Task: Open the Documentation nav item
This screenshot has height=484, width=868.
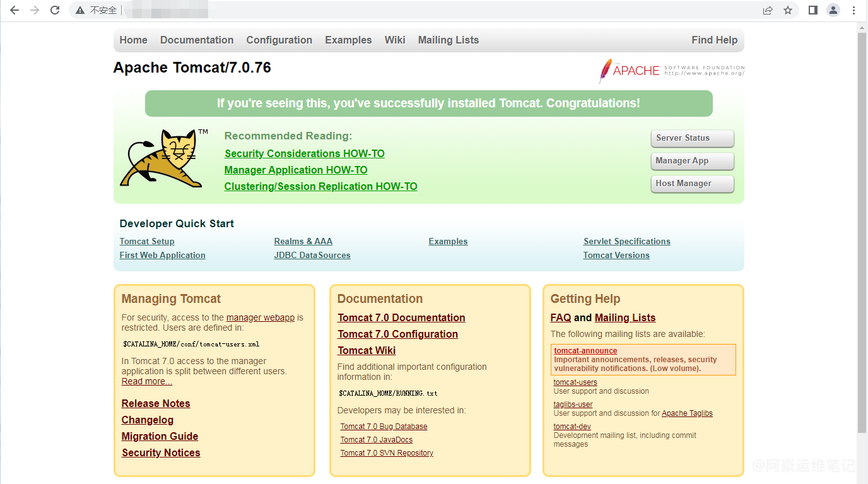Action: click(197, 40)
